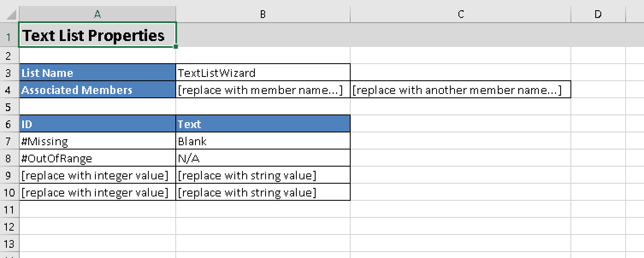Select the replace with another member name cell
Viewport: 644px width, 258px height.
(x=461, y=90)
